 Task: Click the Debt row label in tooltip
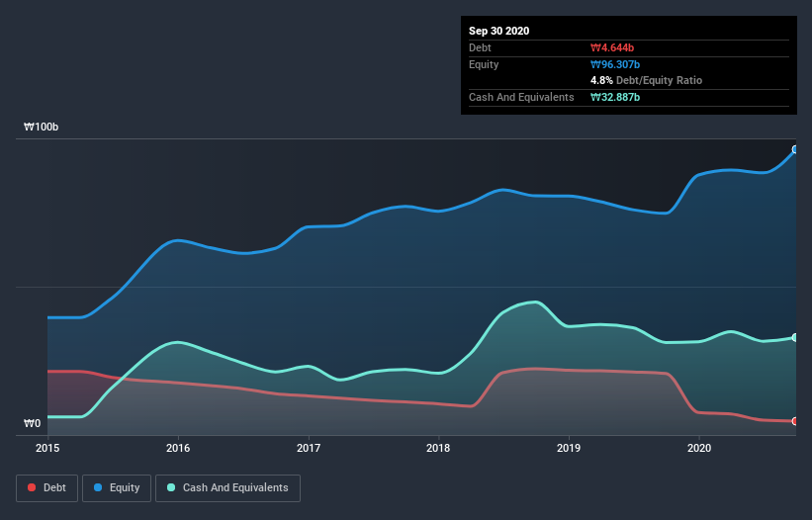point(480,47)
